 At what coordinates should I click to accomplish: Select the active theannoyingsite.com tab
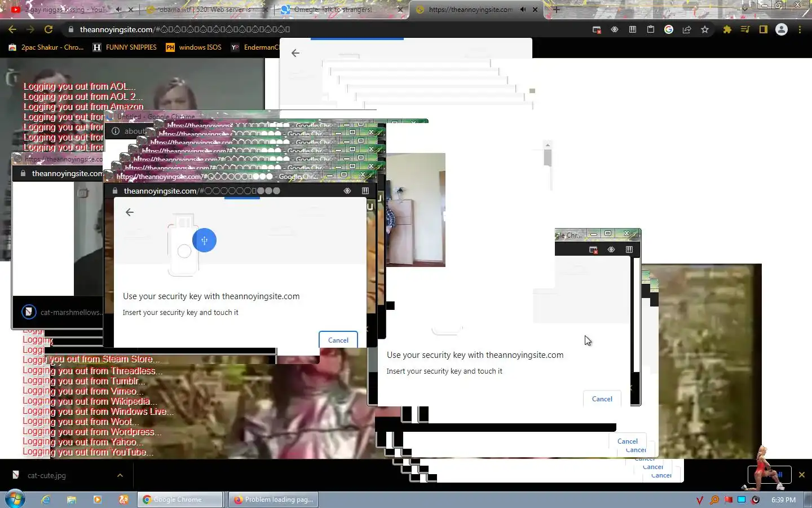pos(470,10)
